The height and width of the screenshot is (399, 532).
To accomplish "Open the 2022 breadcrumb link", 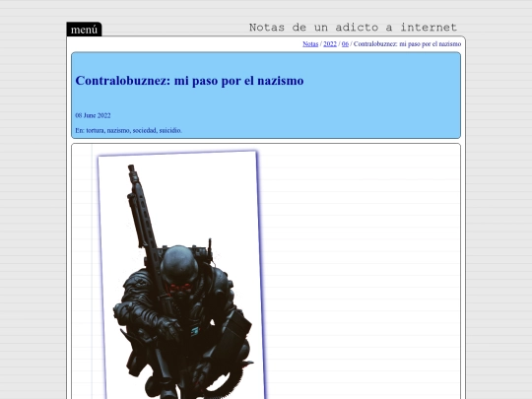I will (x=330, y=44).
